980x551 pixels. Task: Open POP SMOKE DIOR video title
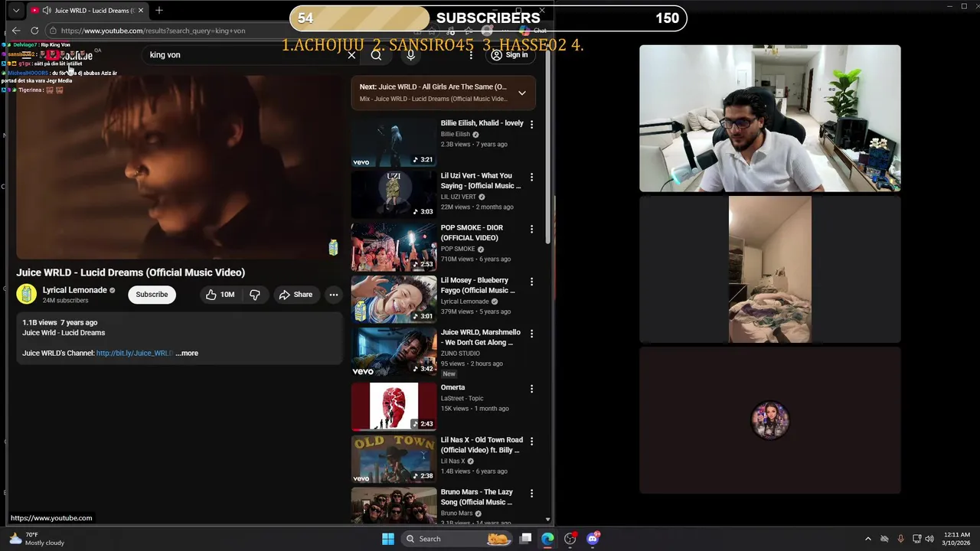pyautogui.click(x=472, y=233)
